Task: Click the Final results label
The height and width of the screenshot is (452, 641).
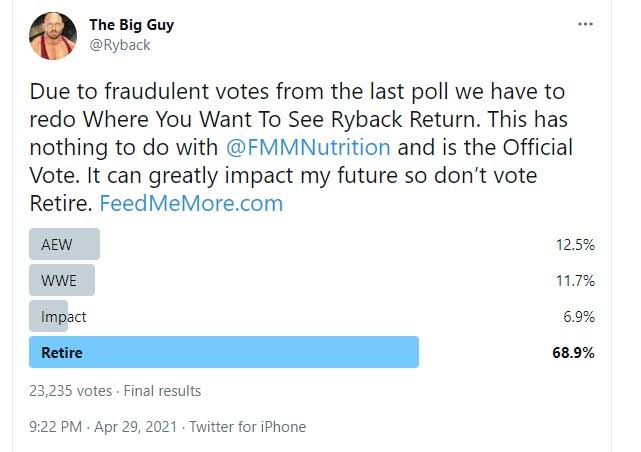Action: [x=162, y=391]
